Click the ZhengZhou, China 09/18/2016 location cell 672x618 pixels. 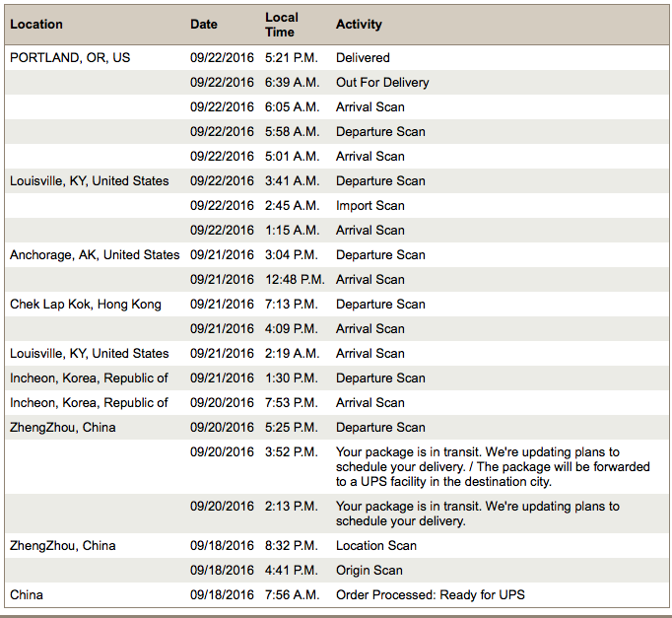click(63, 546)
